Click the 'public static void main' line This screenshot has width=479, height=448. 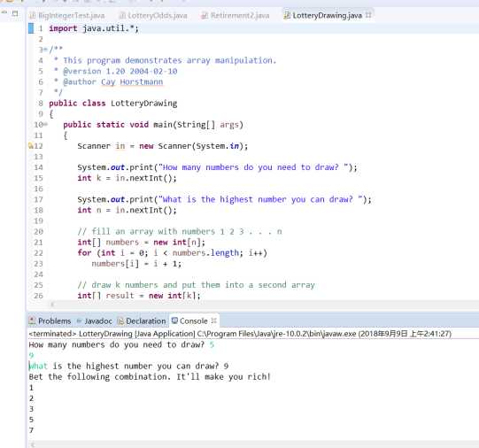coord(153,125)
